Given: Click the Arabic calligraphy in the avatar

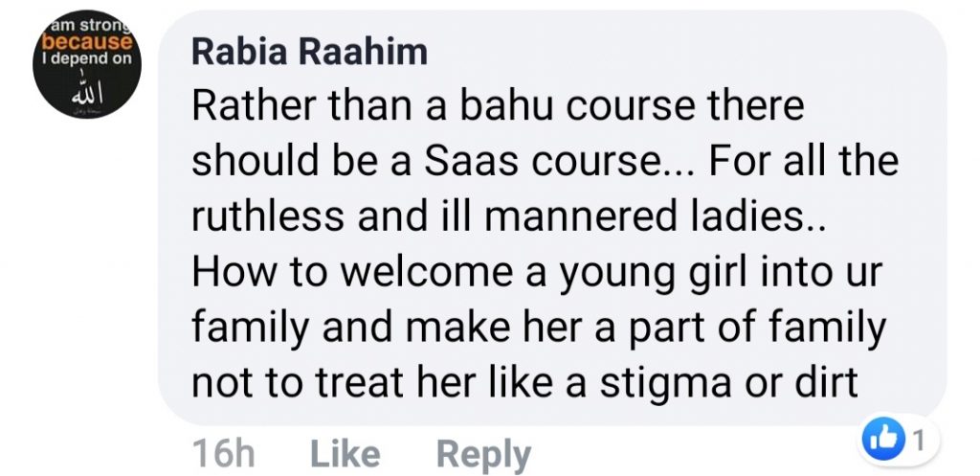Looking at the screenshot, I should 86,99.
